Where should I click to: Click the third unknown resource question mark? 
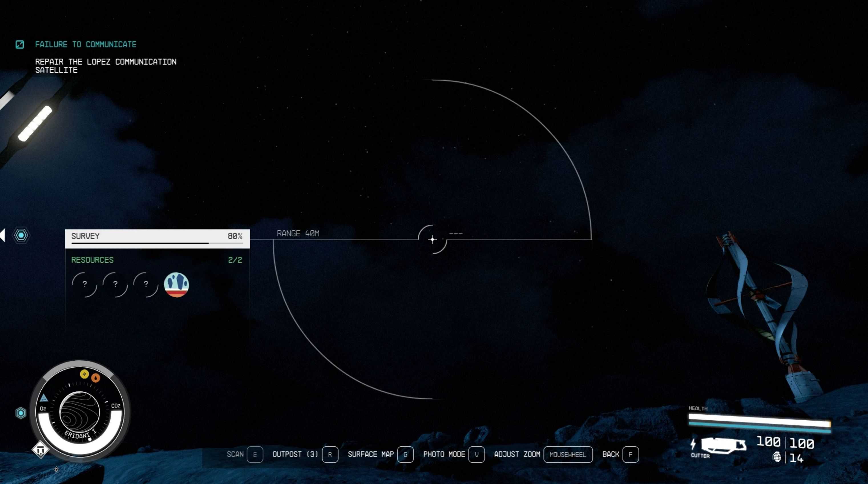146,285
